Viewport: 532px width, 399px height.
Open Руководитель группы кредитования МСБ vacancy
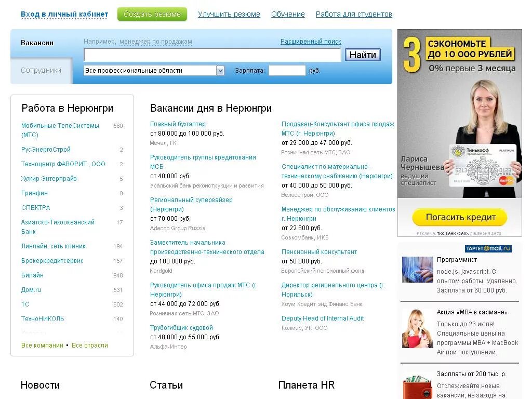203,162
